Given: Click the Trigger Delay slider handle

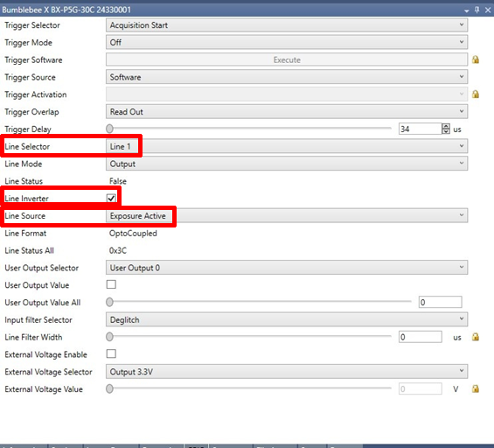Looking at the screenshot, I should coord(109,129).
